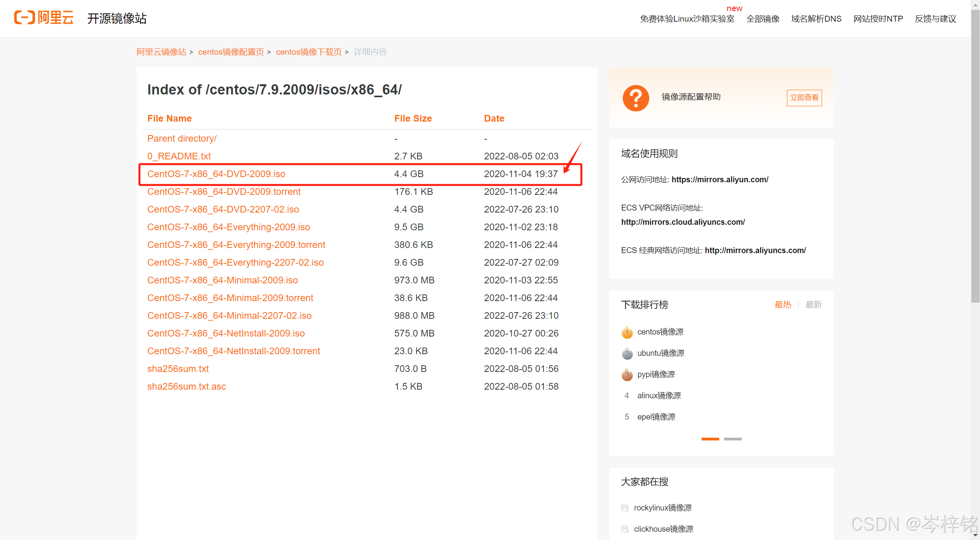Open 反馈与建议 in the top navigation
Viewport: 980px width, 540px height.
(935, 19)
